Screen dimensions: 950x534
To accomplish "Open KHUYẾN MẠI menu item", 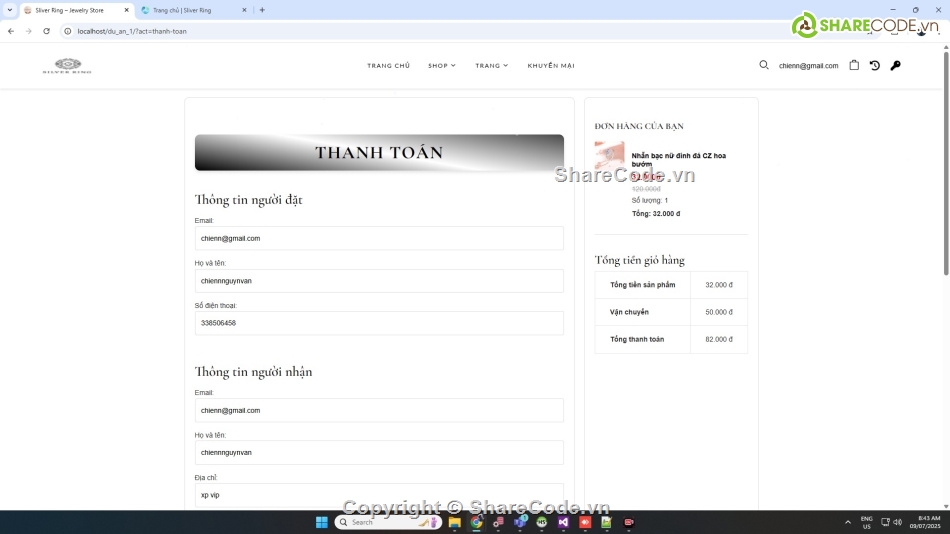I will click(551, 65).
